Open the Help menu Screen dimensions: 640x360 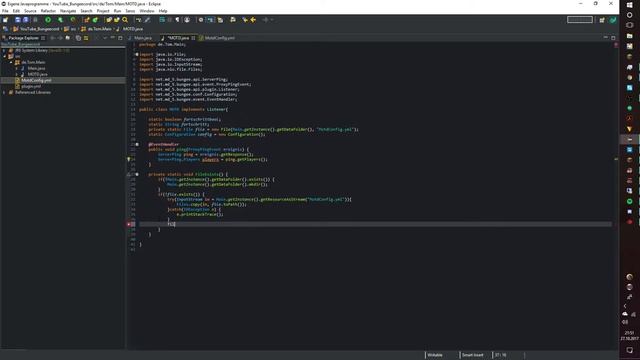163,11
